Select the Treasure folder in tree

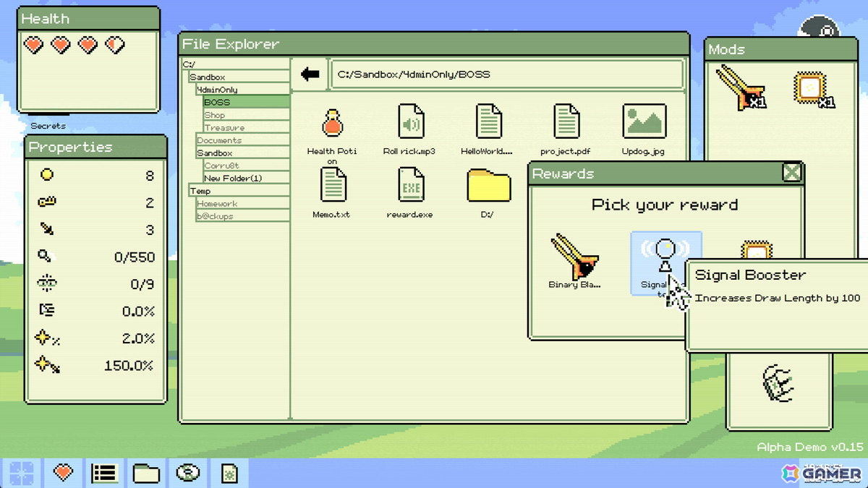point(246,127)
